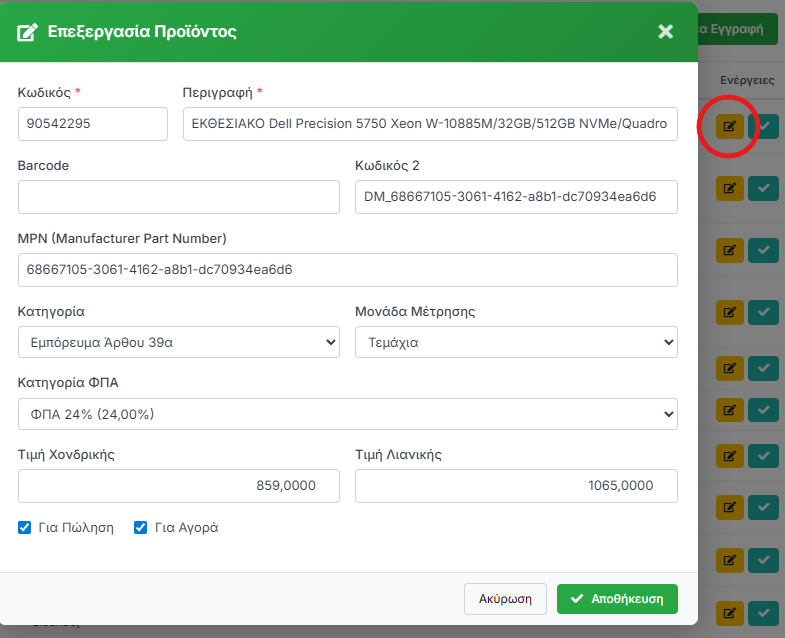Click the teal checkmark icon in second row
This screenshot has width=785, height=638.
click(x=763, y=188)
